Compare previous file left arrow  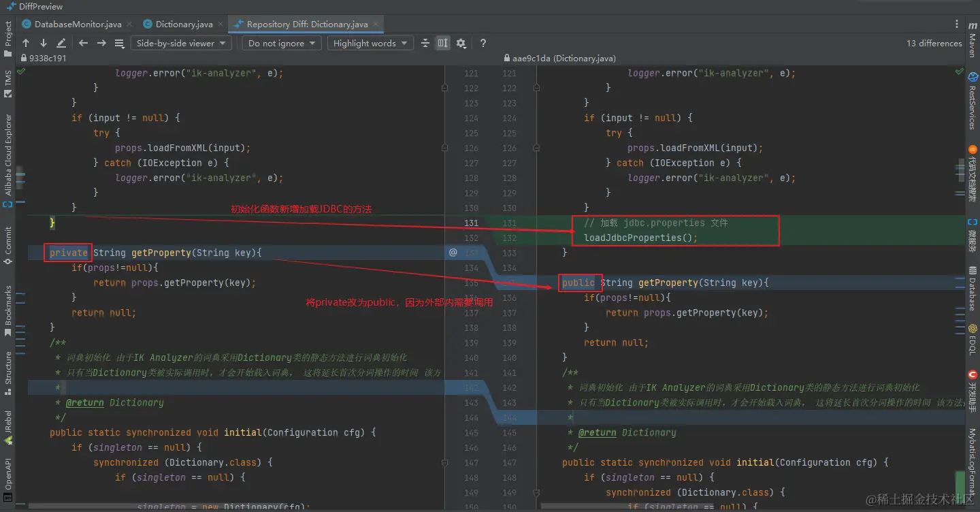pyautogui.click(x=83, y=43)
